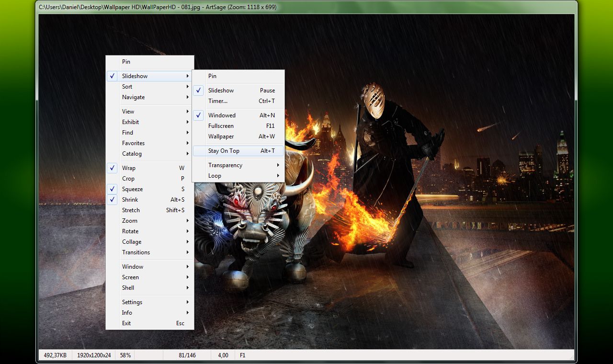Choose Exit from the context menu
This screenshot has height=364, width=613.
pyautogui.click(x=150, y=323)
